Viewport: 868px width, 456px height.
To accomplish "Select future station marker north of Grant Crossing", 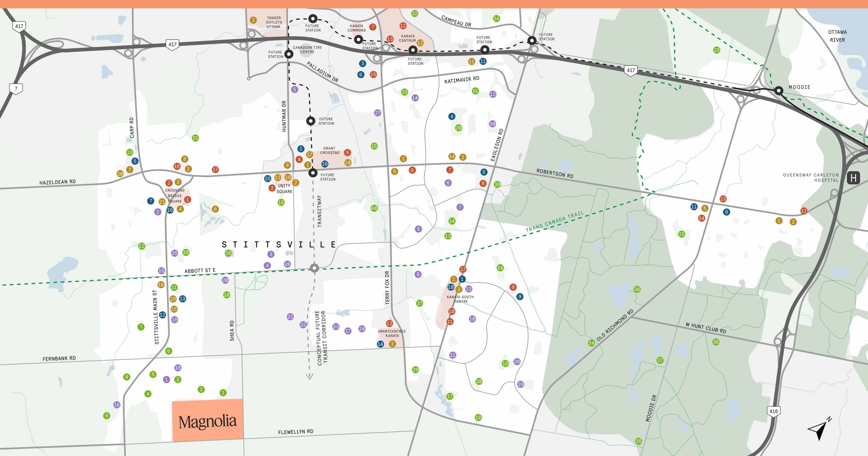I will [x=311, y=121].
